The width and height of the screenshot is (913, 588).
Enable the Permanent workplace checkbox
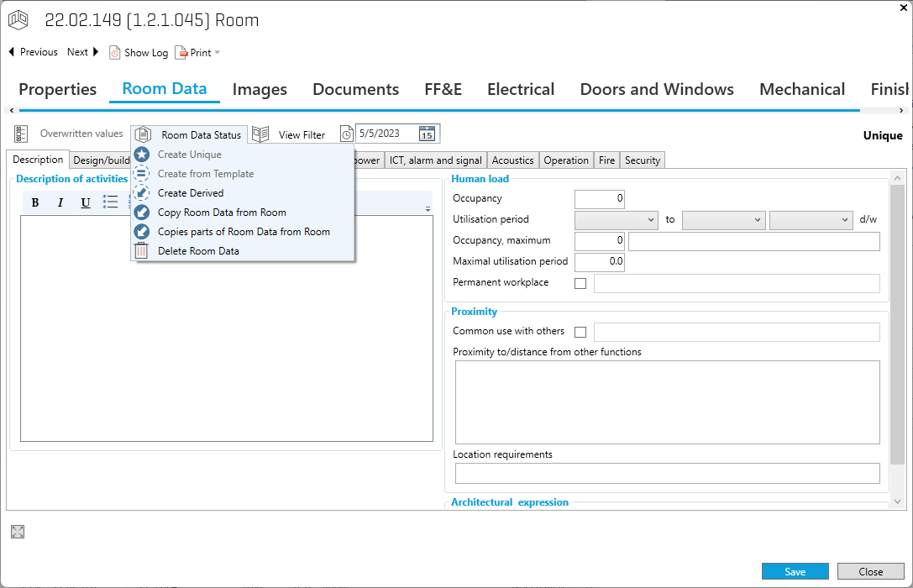point(580,284)
